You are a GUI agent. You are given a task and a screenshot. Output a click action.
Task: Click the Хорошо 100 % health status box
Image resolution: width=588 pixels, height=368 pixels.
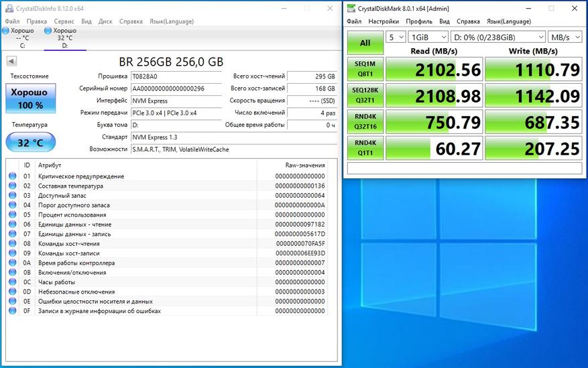point(30,99)
